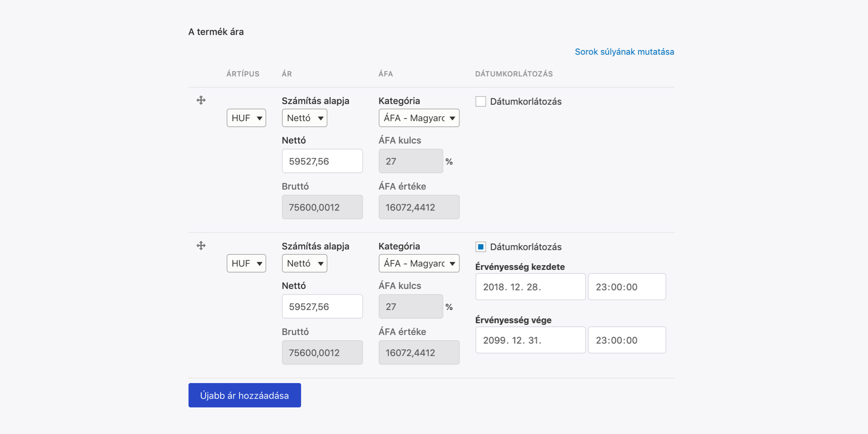Uncheck Dátumkorlátozás in second price row
Image resolution: width=868 pixels, height=434 pixels.
click(480, 247)
